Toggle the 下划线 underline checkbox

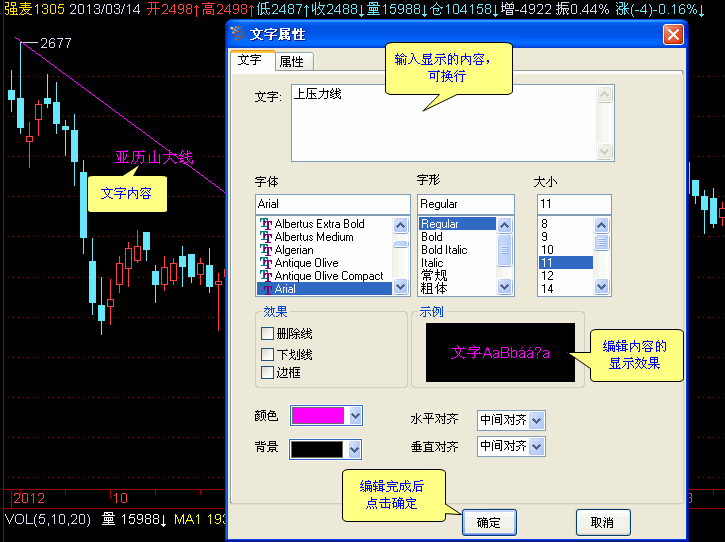[267, 354]
